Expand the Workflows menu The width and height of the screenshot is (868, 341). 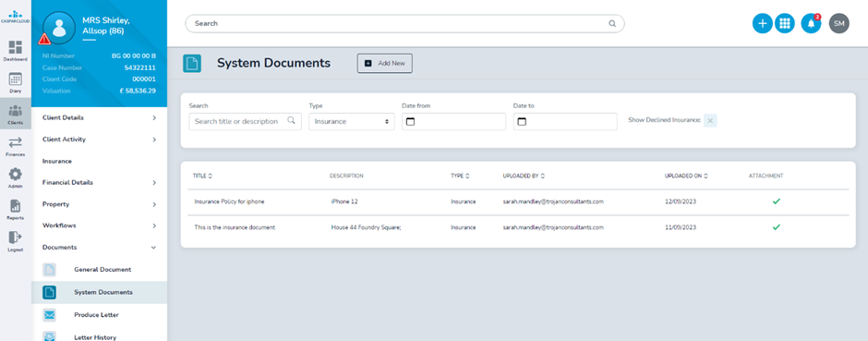(x=99, y=225)
